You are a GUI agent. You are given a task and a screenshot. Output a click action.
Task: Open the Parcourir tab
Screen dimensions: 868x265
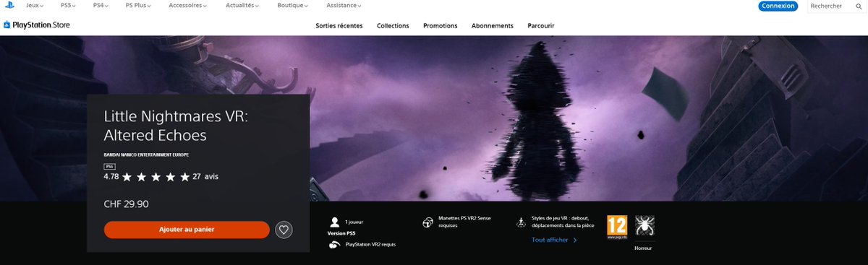541,25
